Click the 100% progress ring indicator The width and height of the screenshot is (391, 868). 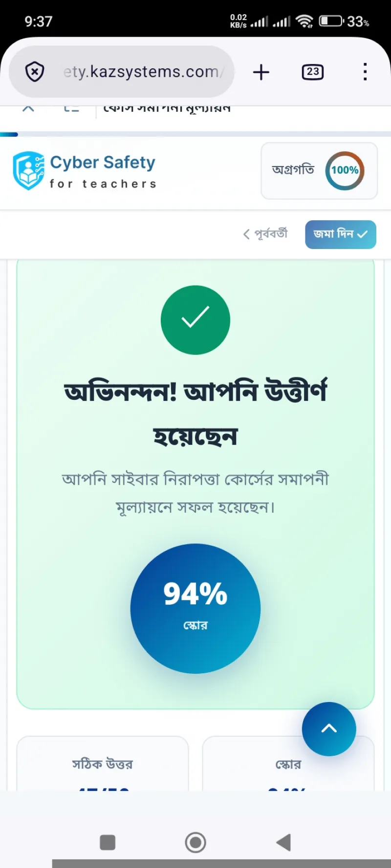point(345,170)
